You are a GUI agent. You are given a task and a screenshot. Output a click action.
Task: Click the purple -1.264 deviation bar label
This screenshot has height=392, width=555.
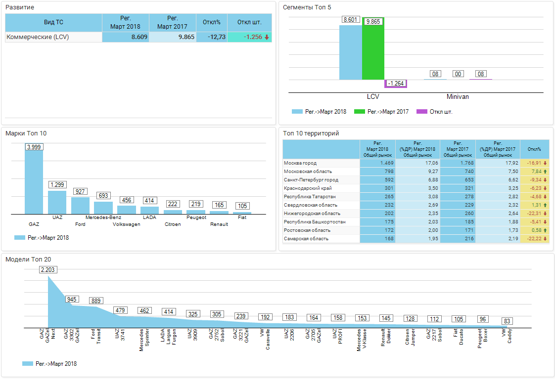coord(396,84)
